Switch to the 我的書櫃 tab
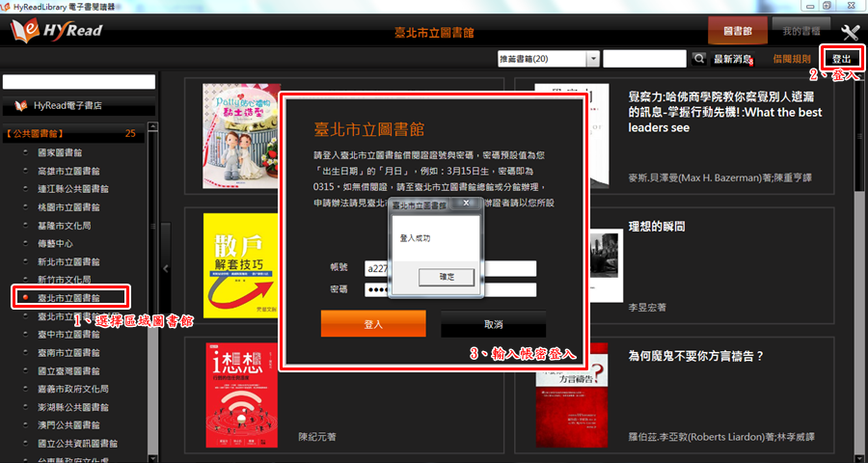The height and width of the screenshot is (463, 868). point(800,31)
